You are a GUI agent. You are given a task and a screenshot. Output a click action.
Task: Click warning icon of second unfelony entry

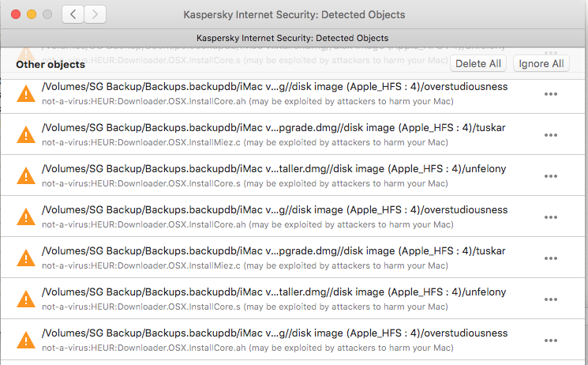[x=26, y=299]
